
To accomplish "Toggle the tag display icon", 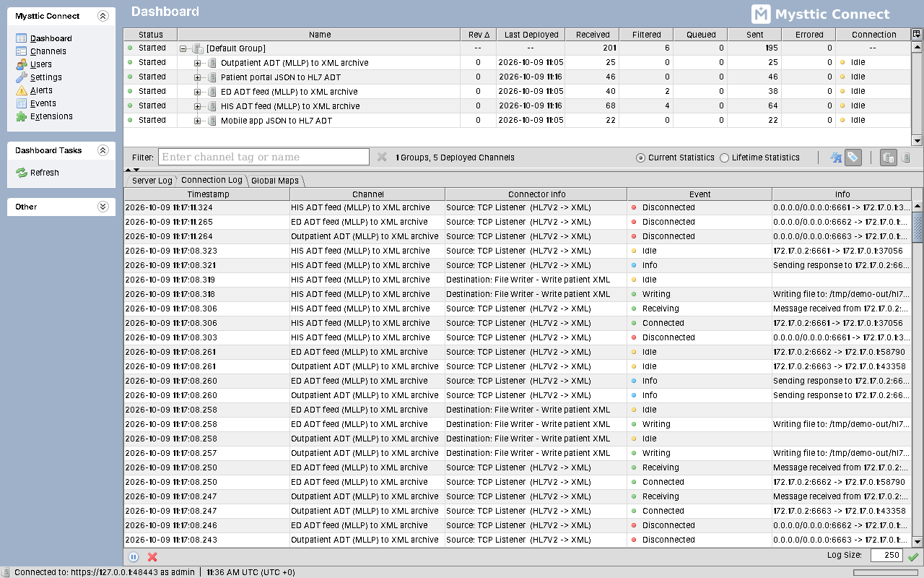I will click(x=853, y=158).
